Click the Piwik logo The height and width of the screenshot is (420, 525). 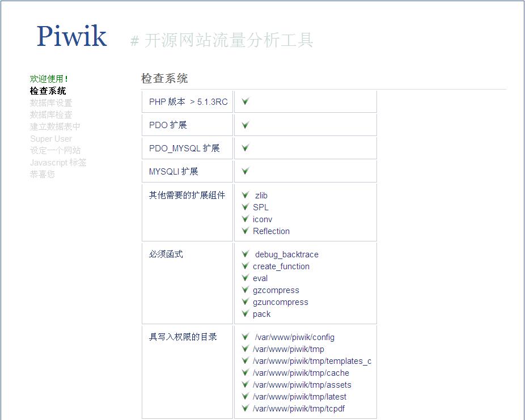[71, 36]
